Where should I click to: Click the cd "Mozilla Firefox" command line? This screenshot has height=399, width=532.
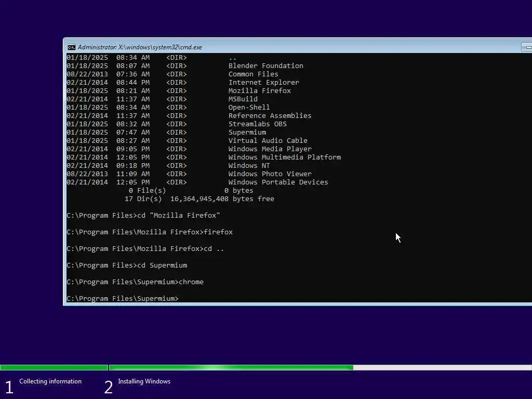143,216
